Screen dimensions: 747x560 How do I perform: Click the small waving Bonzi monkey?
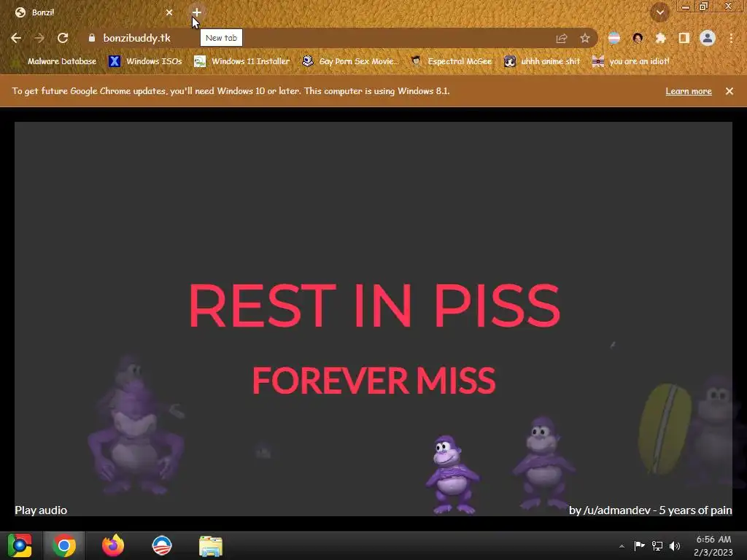(451, 474)
